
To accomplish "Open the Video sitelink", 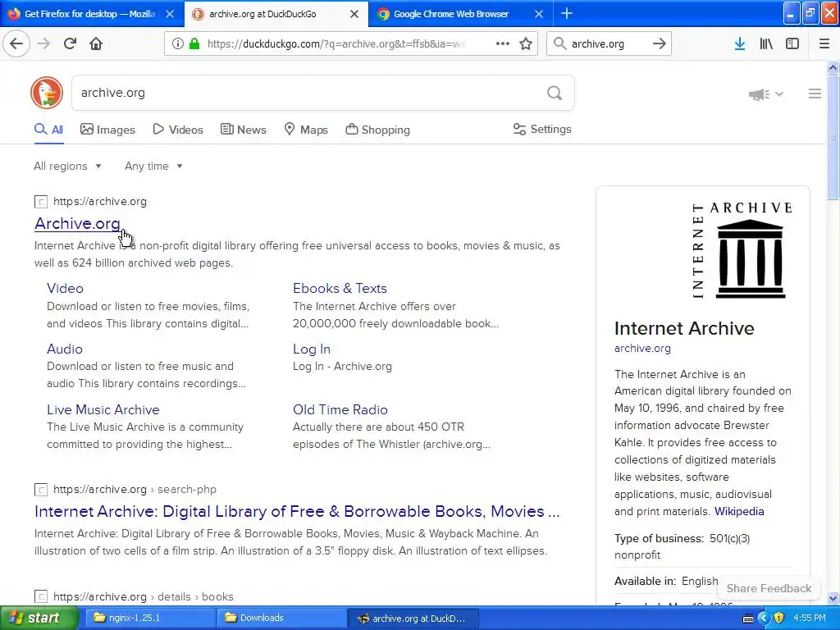I will tap(65, 288).
